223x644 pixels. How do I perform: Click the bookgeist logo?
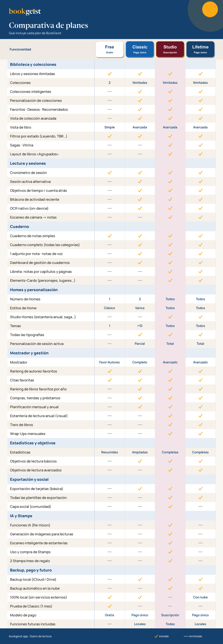[x=25, y=12]
